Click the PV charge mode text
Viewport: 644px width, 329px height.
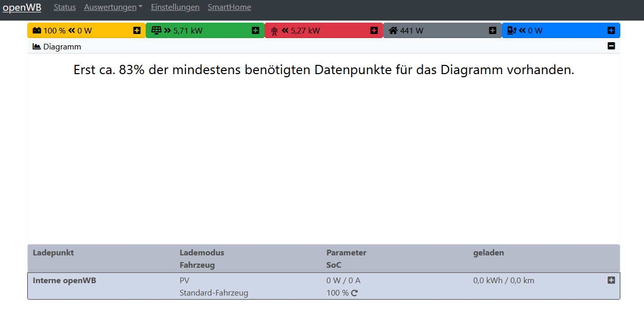click(184, 281)
